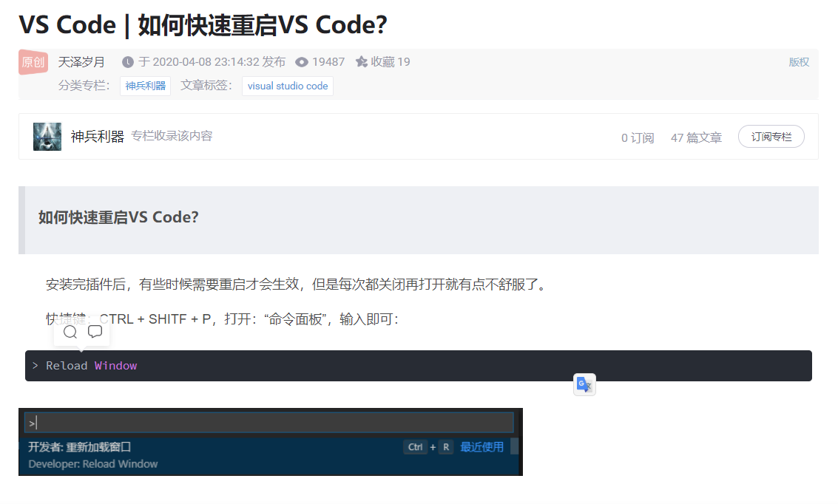Click the 19487 view count
The width and height of the screenshot is (838, 504).
328,62
